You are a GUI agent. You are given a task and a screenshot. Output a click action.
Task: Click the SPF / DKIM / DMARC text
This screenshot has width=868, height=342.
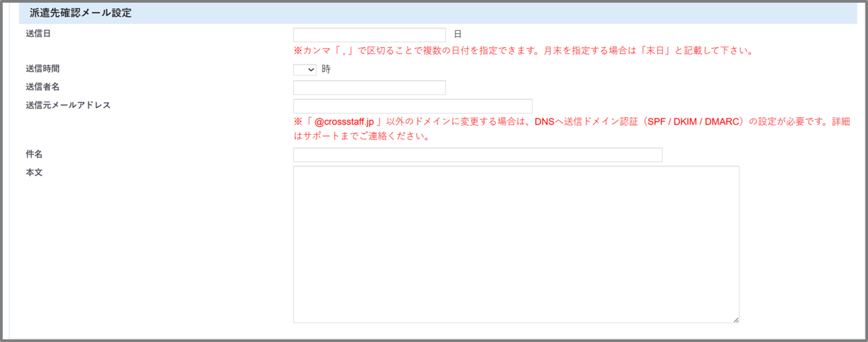click(x=693, y=122)
